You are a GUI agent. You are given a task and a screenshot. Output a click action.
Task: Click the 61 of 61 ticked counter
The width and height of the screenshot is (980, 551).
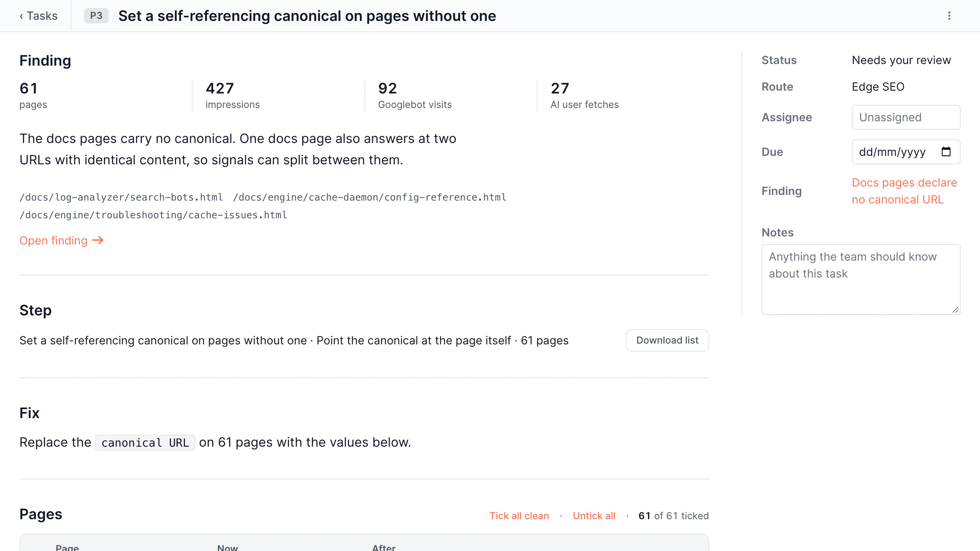[673, 516]
